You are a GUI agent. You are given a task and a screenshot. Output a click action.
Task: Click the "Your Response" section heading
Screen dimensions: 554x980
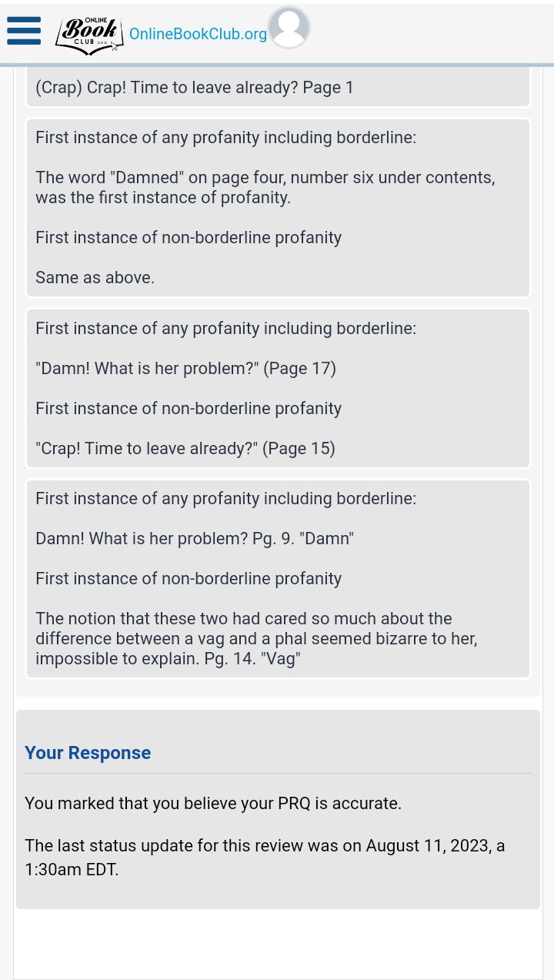click(88, 753)
